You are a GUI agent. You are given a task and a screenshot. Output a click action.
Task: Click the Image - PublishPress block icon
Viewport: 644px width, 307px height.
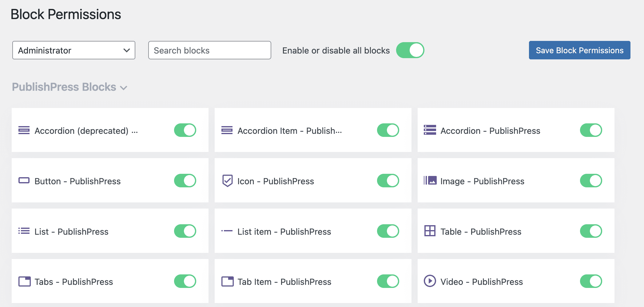[430, 181]
